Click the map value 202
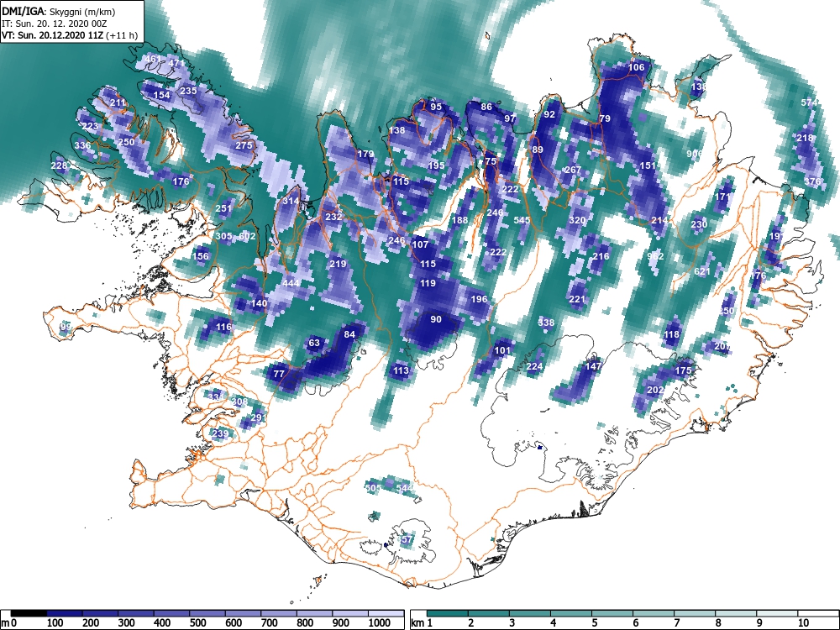The image size is (840, 630). coord(656,390)
